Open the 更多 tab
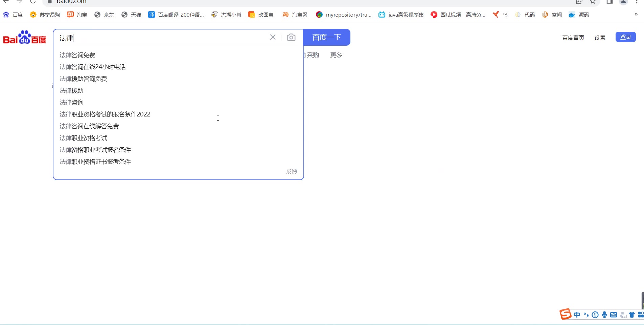The image size is (644, 325). pos(336,55)
